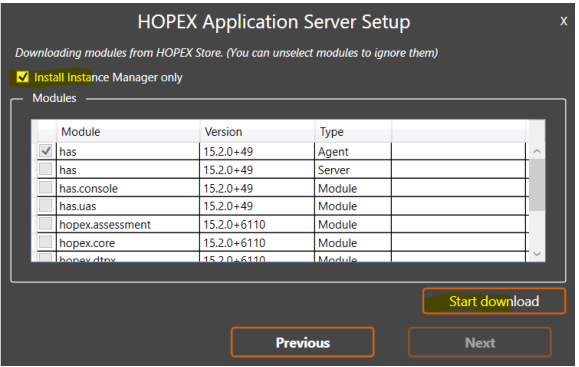The width and height of the screenshot is (579, 367).
Task: Click the Next button
Action: [480, 342]
